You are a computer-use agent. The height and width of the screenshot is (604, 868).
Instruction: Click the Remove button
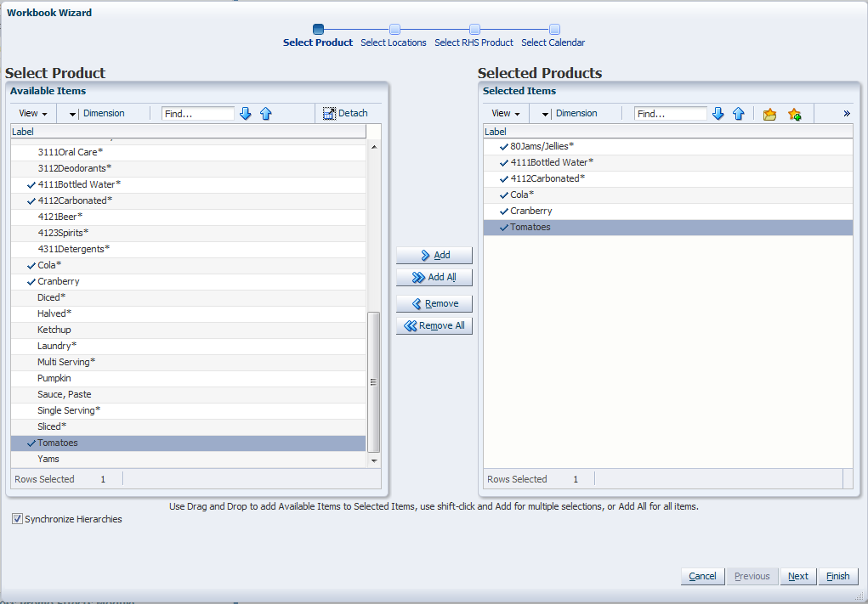click(434, 303)
